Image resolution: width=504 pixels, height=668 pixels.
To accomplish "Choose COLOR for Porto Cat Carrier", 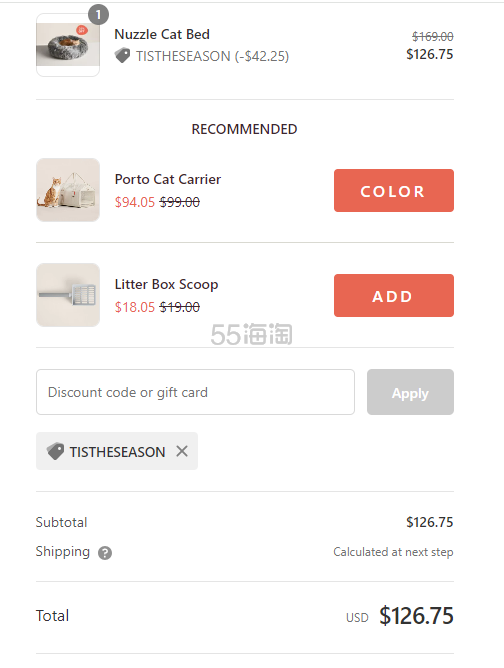I will (x=394, y=190).
